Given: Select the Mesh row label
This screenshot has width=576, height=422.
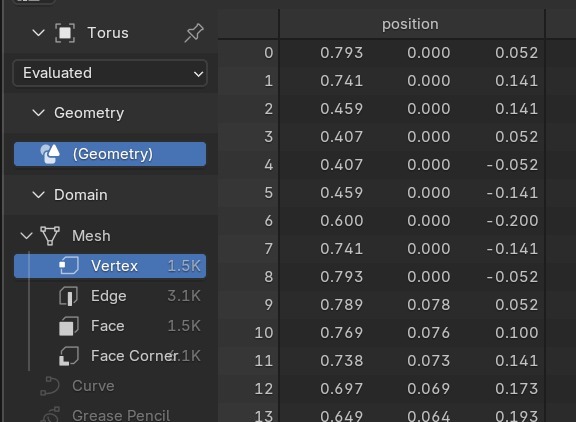Looking at the screenshot, I should (x=91, y=236).
